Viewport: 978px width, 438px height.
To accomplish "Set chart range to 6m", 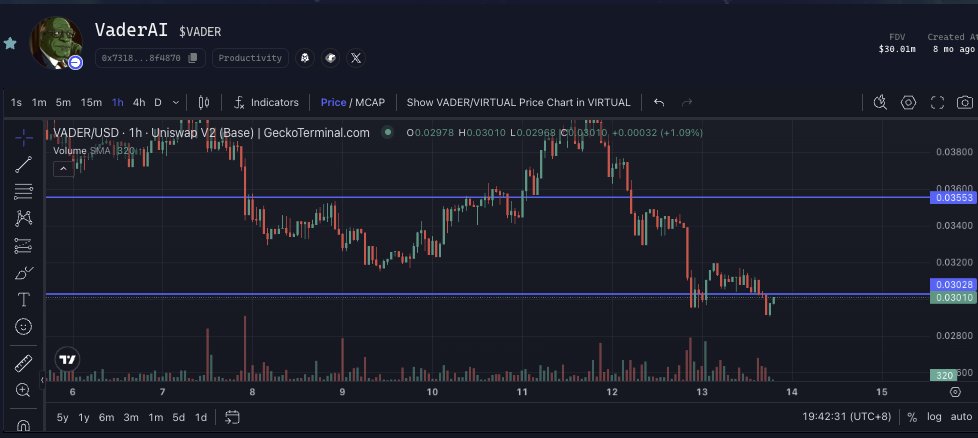I will tap(107, 417).
